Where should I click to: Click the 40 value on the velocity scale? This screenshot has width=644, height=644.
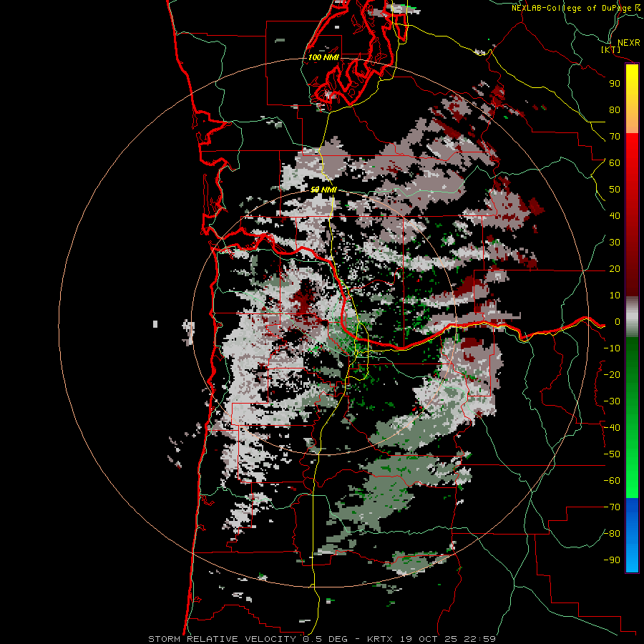point(615,216)
